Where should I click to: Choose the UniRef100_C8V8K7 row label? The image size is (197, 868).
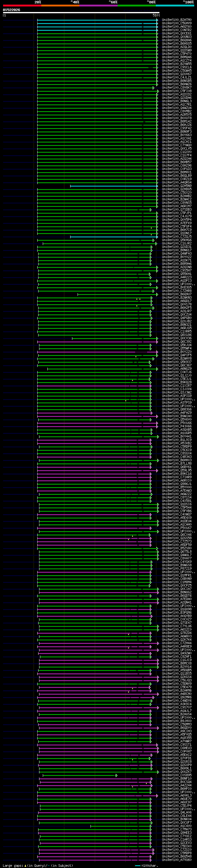(x=177, y=88)
